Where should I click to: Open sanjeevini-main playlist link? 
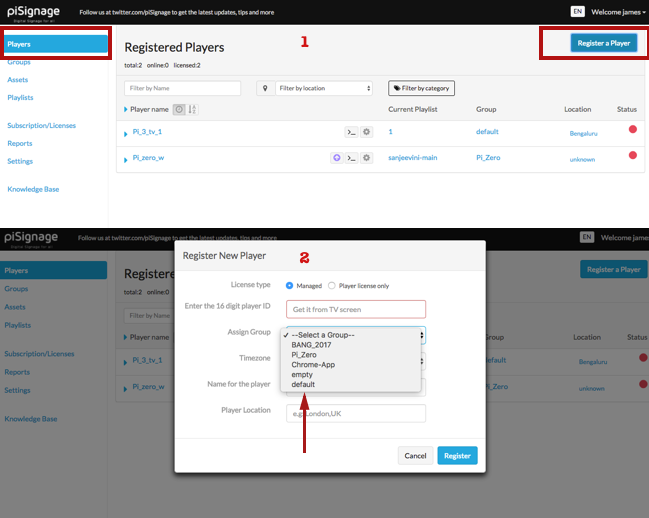pyautogui.click(x=413, y=158)
